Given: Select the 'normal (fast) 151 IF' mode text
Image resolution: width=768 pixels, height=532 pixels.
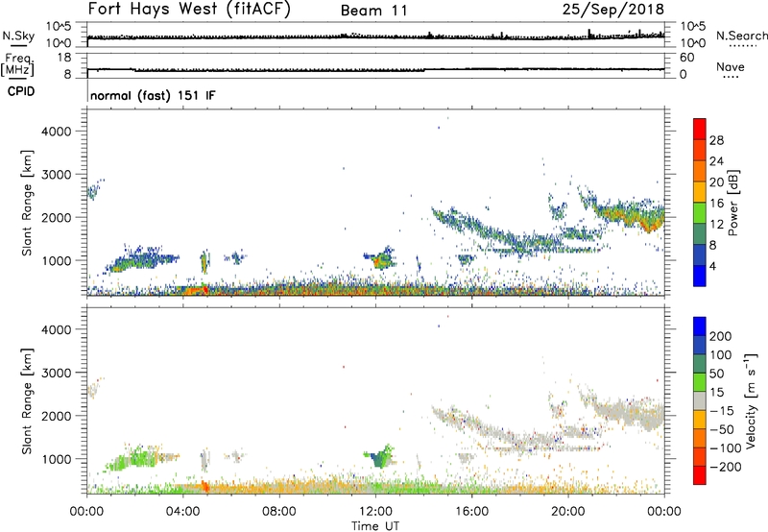Looking at the screenshot, I should (153, 95).
